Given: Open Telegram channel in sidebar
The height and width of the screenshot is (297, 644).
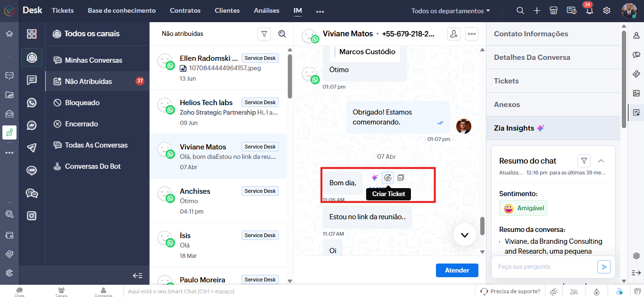Looking at the screenshot, I should [x=32, y=148].
